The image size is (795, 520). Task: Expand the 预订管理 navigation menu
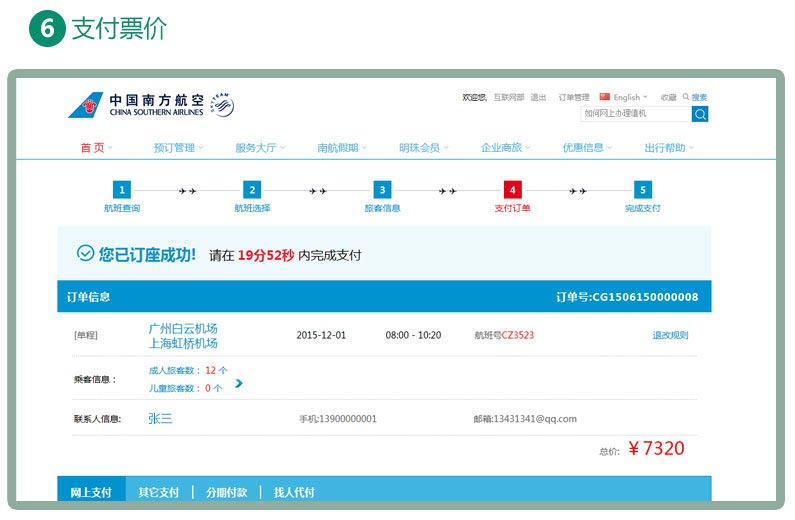[x=178, y=147]
